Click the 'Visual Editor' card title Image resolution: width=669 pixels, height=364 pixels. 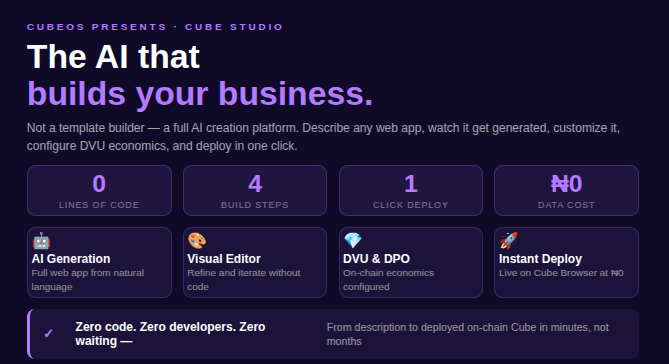(x=224, y=259)
